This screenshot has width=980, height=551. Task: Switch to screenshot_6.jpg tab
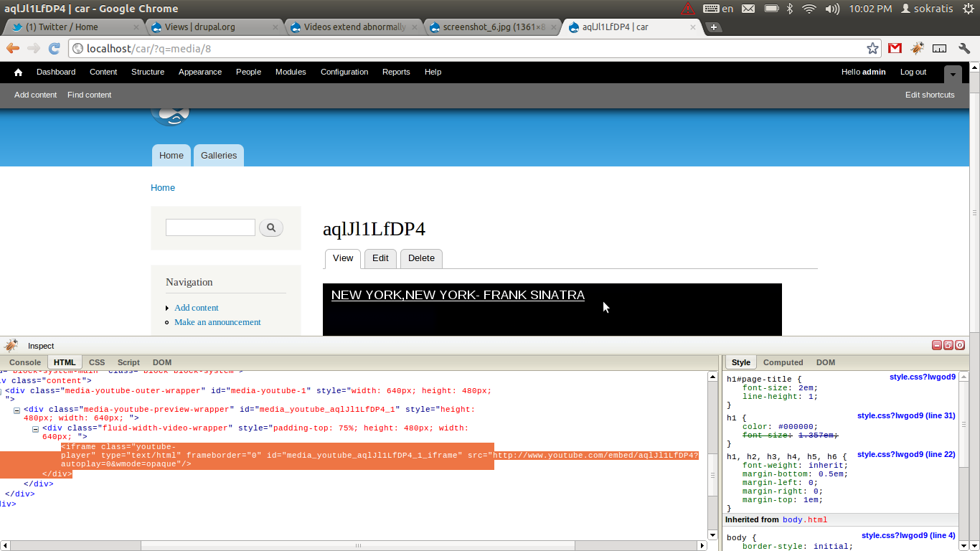[492, 27]
